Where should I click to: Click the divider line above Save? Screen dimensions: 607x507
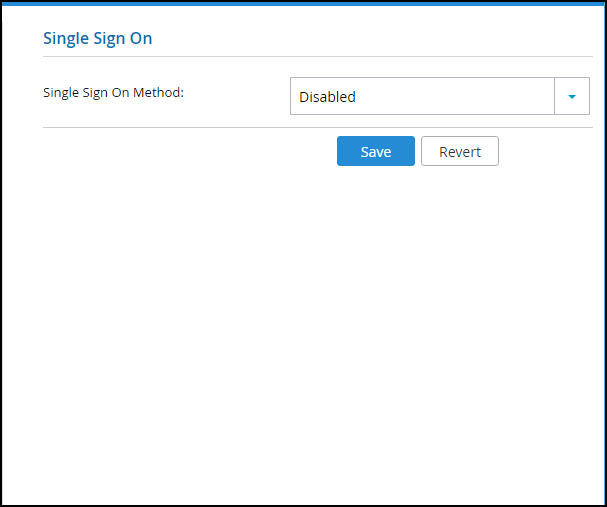coord(318,127)
